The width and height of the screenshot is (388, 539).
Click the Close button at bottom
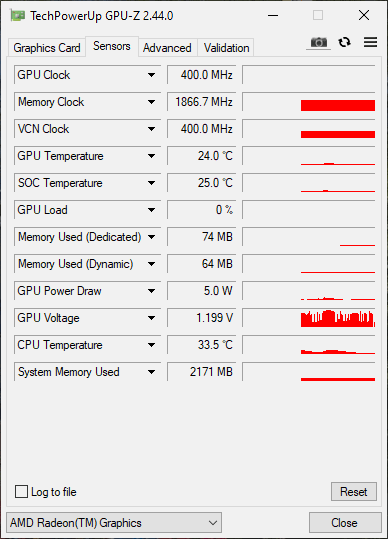coord(345,523)
